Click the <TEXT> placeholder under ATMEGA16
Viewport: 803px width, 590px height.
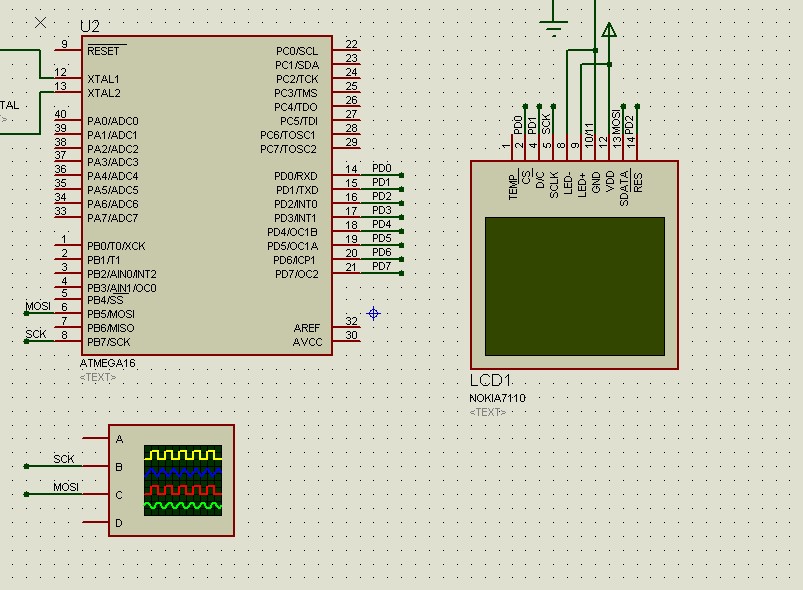click(x=98, y=377)
